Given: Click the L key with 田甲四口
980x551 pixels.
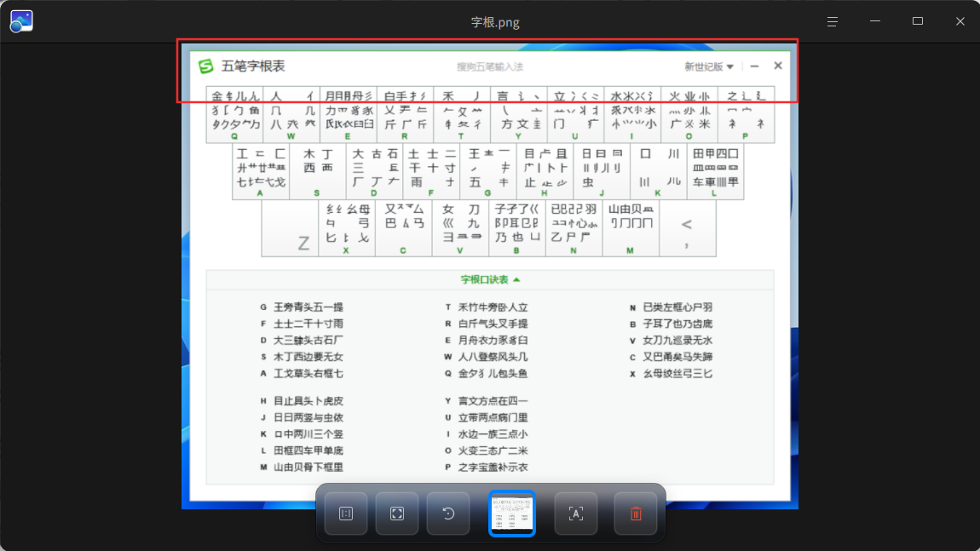Looking at the screenshot, I should pyautogui.click(x=716, y=172).
